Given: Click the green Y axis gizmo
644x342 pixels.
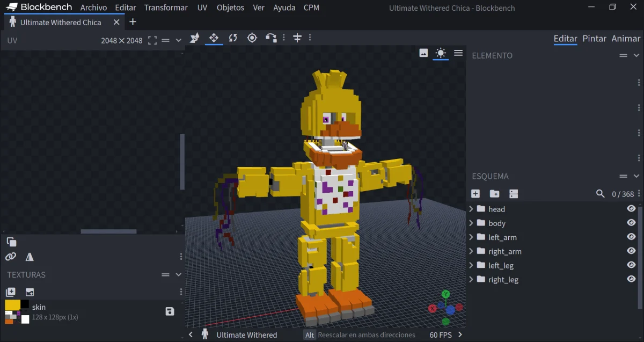Looking at the screenshot, I should coord(445,294).
